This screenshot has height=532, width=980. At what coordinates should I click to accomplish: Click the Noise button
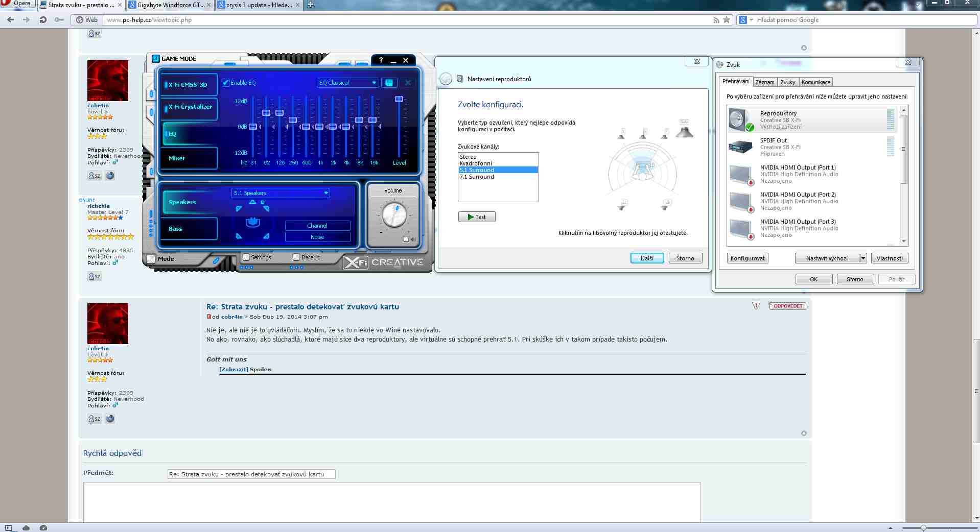pos(317,237)
